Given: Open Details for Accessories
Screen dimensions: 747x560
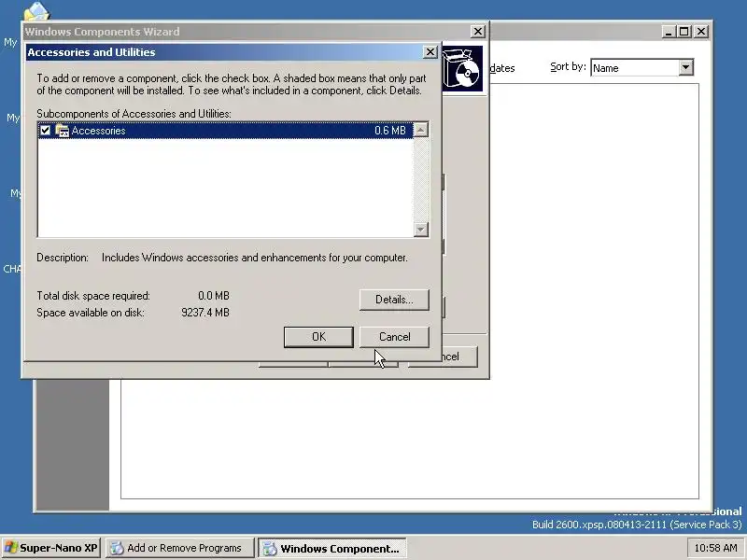Looking at the screenshot, I should (394, 300).
